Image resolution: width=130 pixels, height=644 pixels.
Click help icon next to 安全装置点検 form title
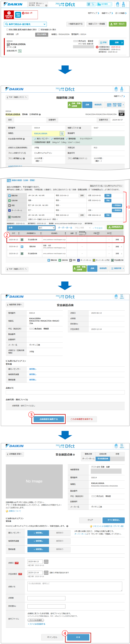click(x=74, y=455)
